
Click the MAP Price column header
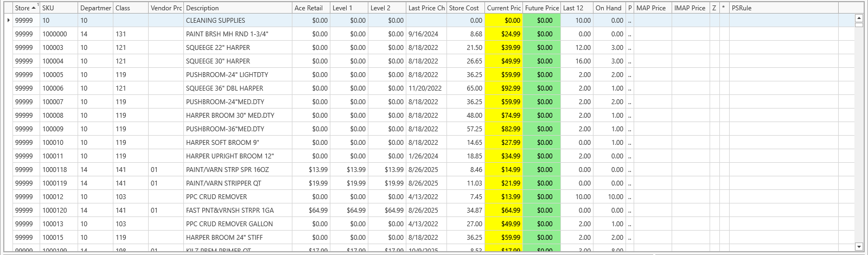coord(653,8)
